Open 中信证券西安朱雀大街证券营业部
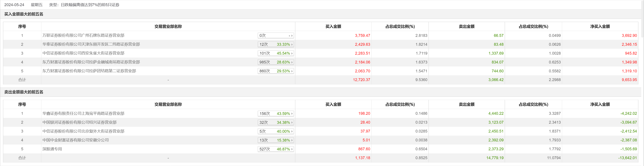 [83, 53]
